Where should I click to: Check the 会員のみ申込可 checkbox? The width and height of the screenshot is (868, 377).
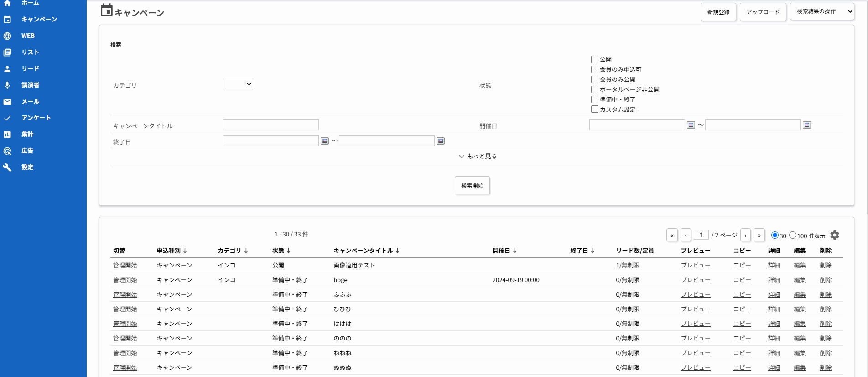point(595,69)
